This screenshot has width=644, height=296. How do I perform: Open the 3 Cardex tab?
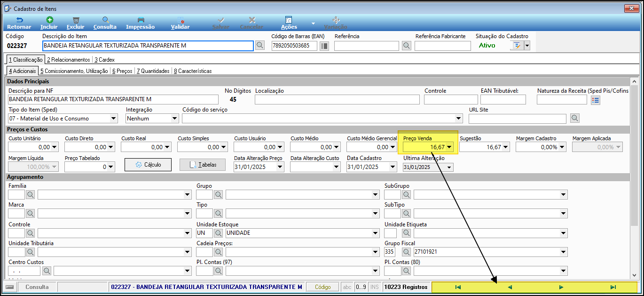[x=104, y=60]
